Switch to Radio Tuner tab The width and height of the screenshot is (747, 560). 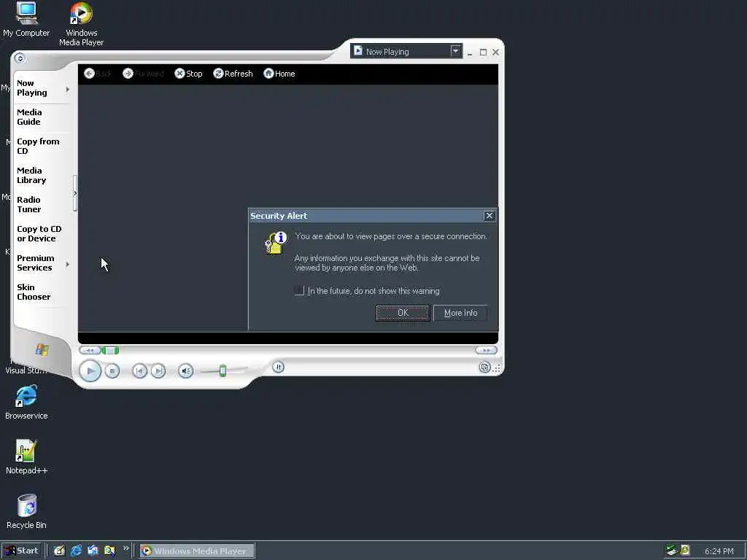(x=29, y=204)
